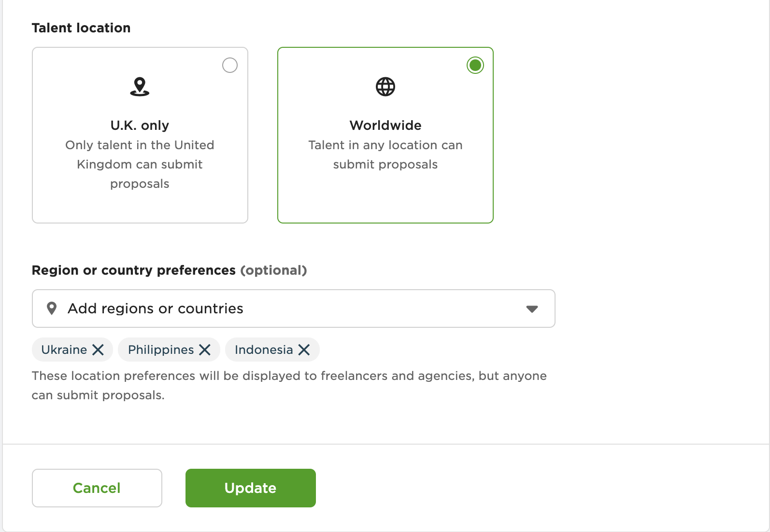Click the Ukraine tag label
Image resolution: width=770 pixels, height=532 pixels.
click(64, 350)
